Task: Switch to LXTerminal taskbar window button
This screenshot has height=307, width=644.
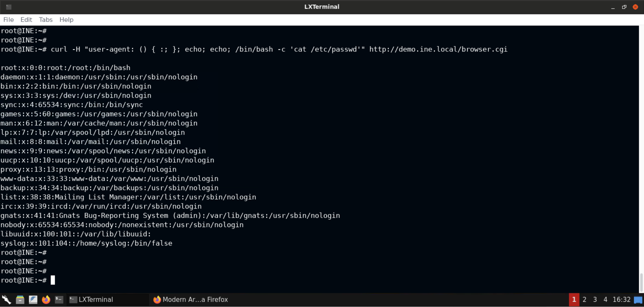Action: pyautogui.click(x=108, y=300)
